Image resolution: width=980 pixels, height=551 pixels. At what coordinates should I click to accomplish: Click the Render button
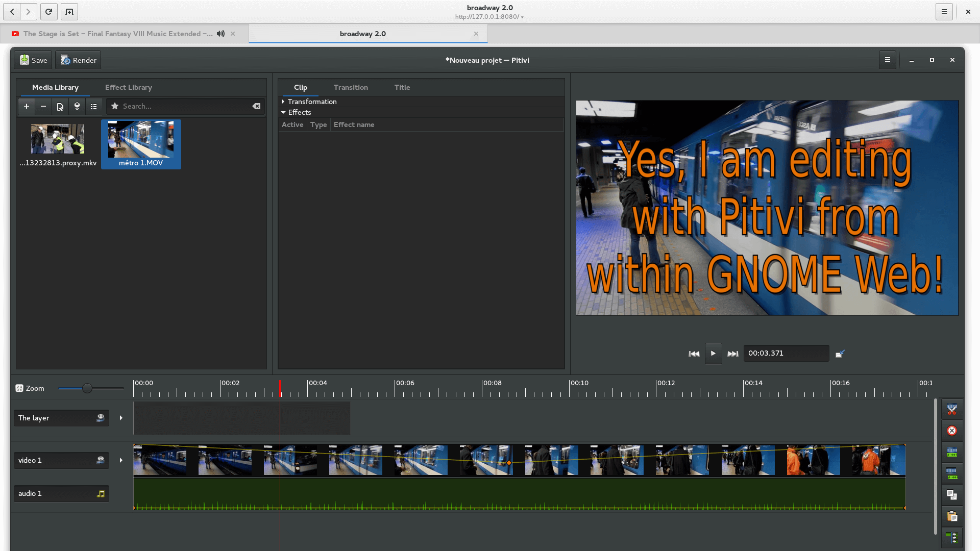click(79, 60)
